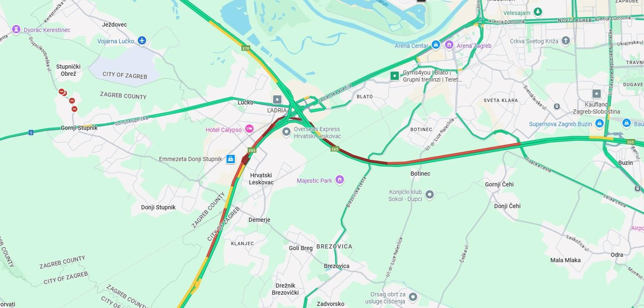Screen dimensions: 644x308
Task: Open the Hrvatski Leskovac place label
Action: click(x=261, y=179)
